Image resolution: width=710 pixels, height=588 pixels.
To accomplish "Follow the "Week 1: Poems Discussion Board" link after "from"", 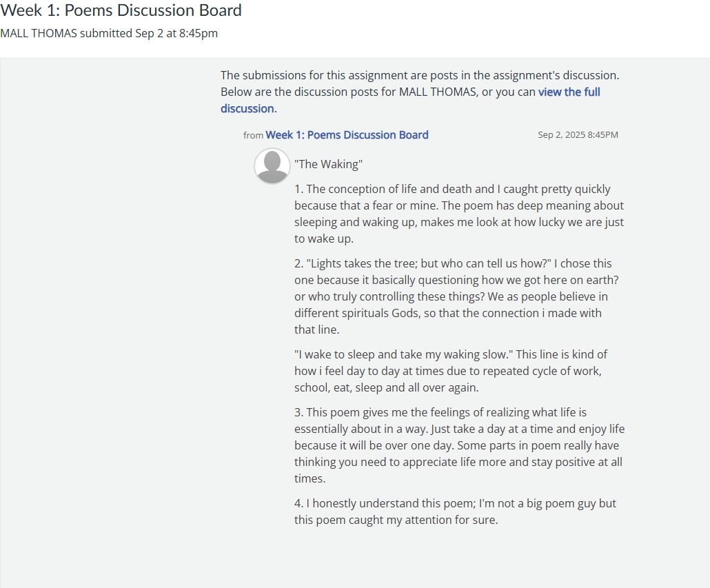I will coord(347,135).
